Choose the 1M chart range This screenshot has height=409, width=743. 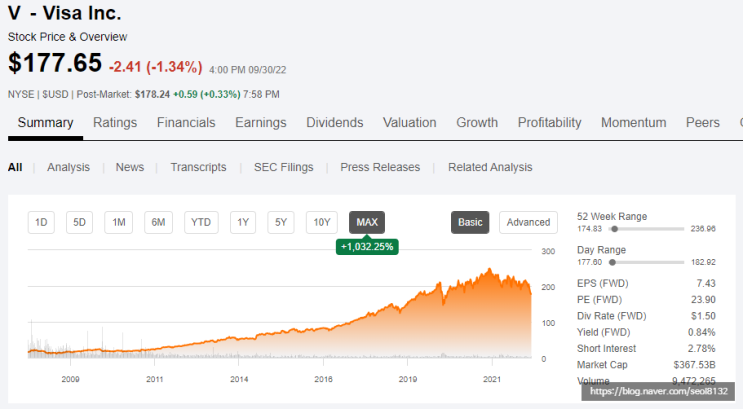118,222
